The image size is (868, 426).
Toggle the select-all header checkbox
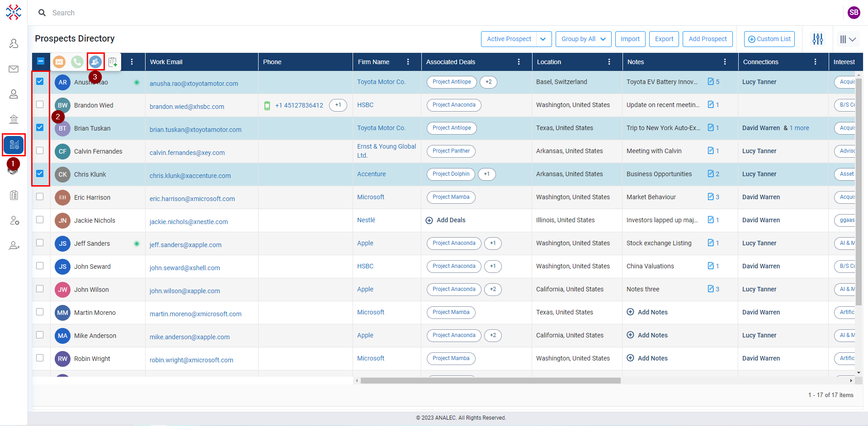pos(40,61)
